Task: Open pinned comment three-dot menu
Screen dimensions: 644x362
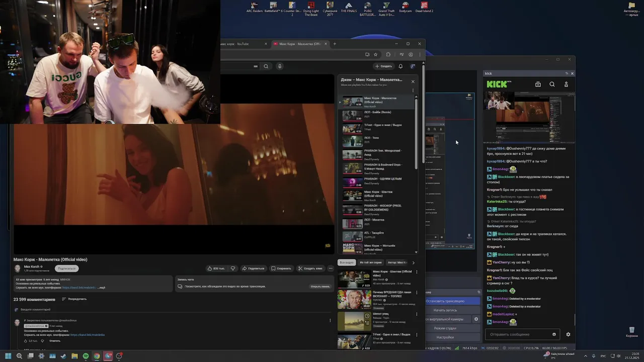Action: pos(330,320)
